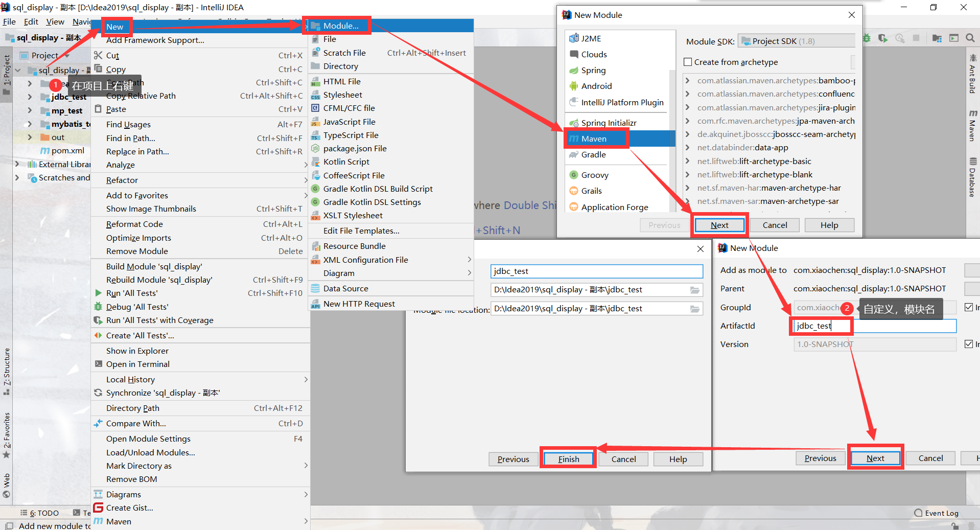Expand Scratches and Consoles node
Screen dimensions: 980x530
coord(17,177)
